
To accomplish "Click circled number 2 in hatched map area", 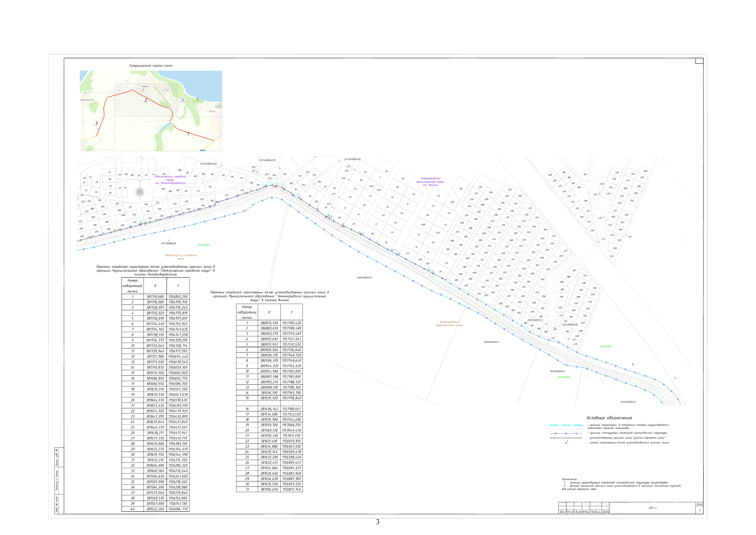I will pyautogui.click(x=146, y=100).
